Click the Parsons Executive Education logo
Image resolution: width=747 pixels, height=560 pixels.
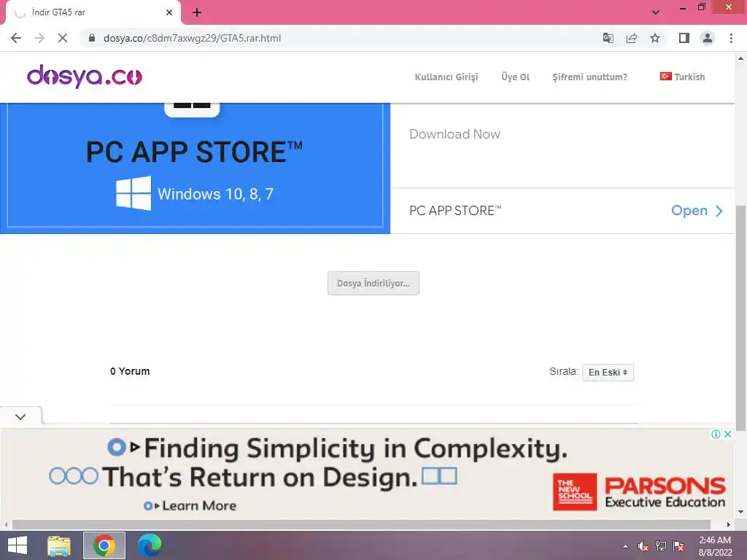[639, 492]
